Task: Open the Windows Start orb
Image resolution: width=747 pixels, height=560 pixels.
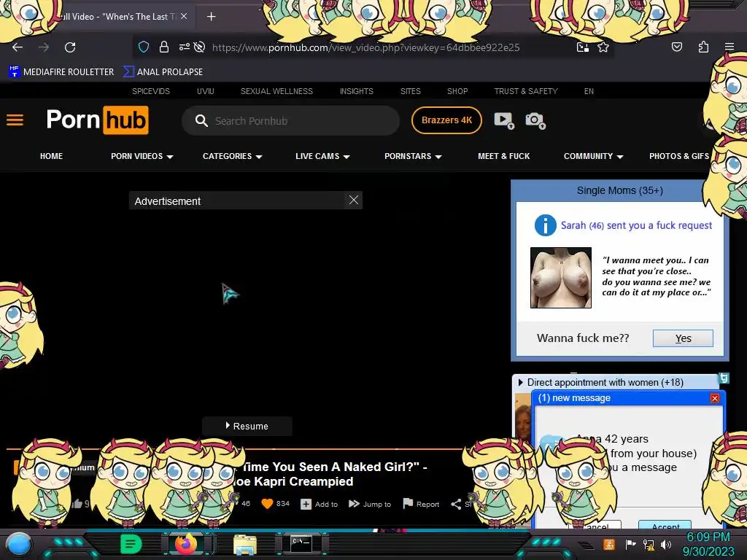Action: 18,544
